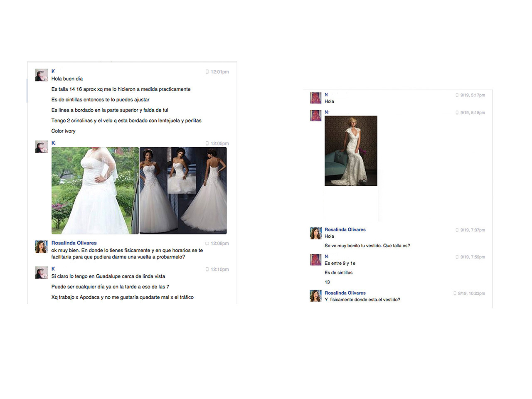532x399 pixels.
Task: Click the mobile icon beside 9/19, 5:17pm
Action: click(x=457, y=95)
